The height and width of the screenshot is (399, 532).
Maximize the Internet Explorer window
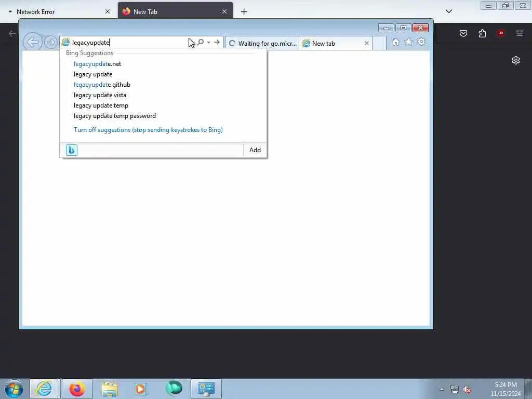point(403,28)
